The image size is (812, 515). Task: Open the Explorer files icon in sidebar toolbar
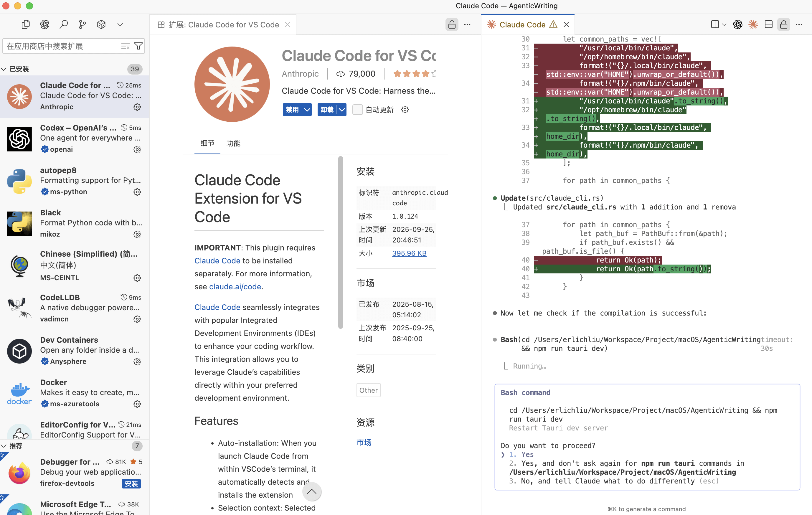(26, 25)
